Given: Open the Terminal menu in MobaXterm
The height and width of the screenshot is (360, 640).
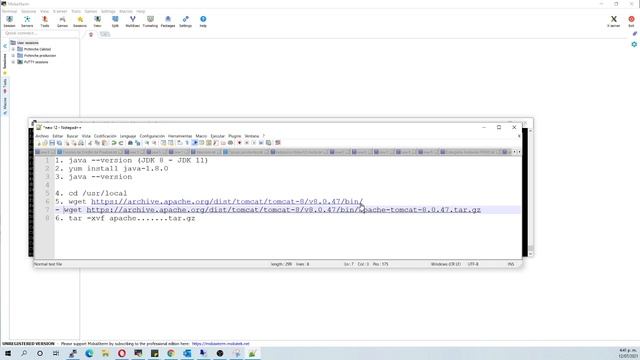Looking at the screenshot, I should tap(9, 11).
